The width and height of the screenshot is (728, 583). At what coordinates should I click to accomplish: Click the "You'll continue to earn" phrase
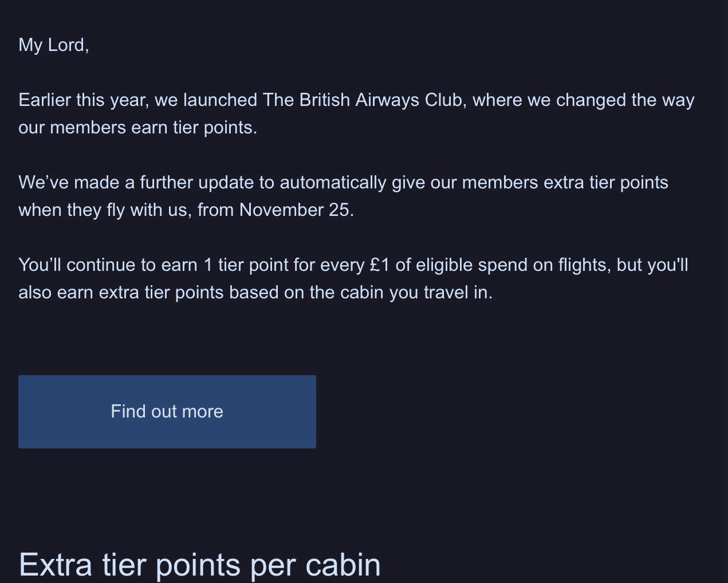[108, 265]
